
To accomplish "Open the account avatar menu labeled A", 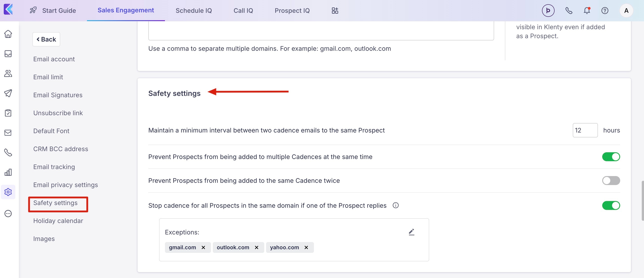I will (626, 11).
